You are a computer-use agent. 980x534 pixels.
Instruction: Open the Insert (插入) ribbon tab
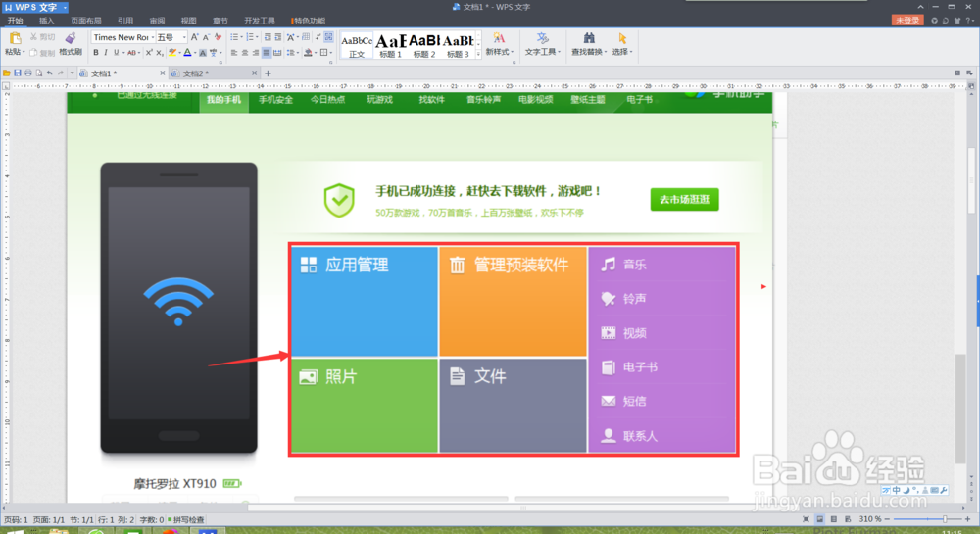point(47,21)
